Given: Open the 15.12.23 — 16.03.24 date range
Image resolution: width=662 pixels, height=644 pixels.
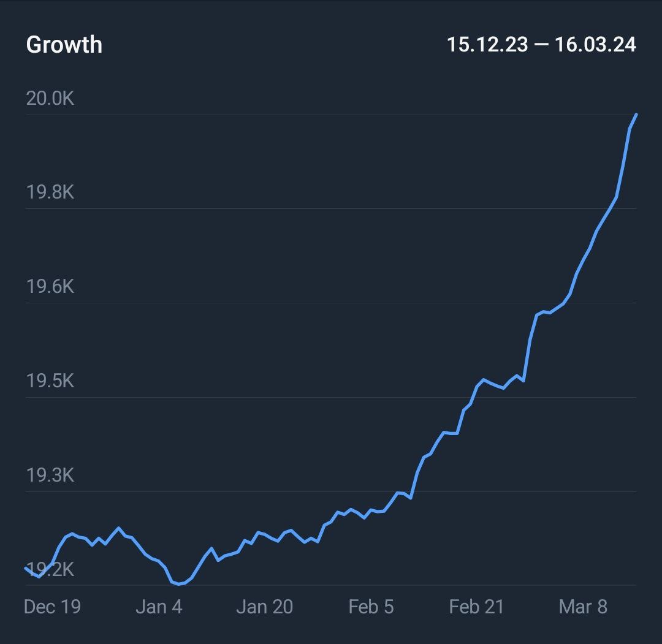Looking at the screenshot, I should pyautogui.click(x=541, y=45).
